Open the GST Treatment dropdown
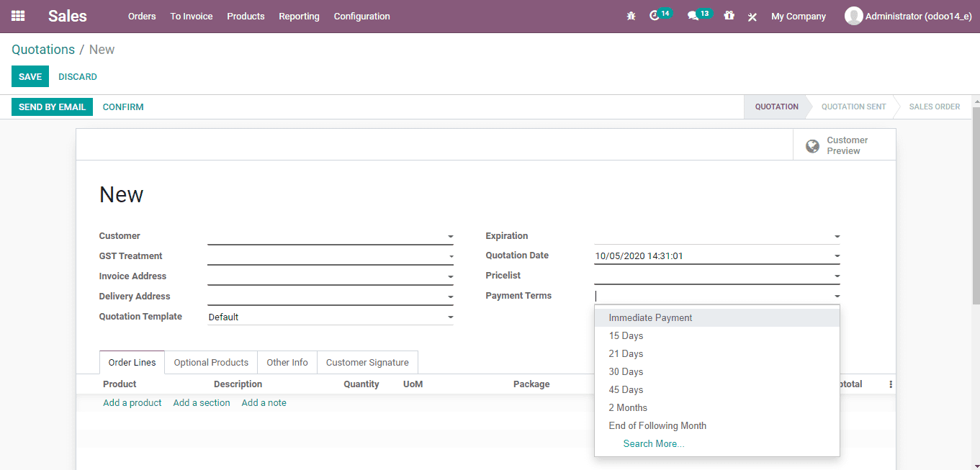Image resolution: width=980 pixels, height=470 pixels. 450,256
